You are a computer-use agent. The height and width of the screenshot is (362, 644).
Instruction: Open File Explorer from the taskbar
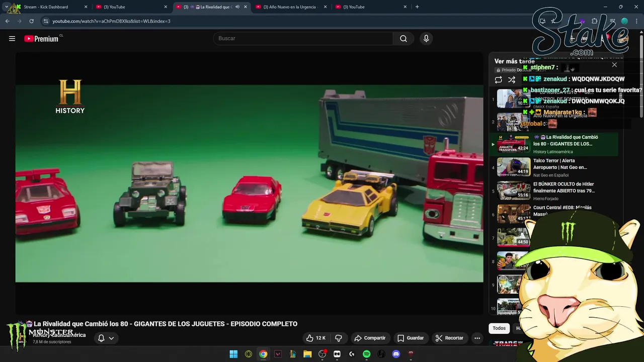[x=307, y=354]
